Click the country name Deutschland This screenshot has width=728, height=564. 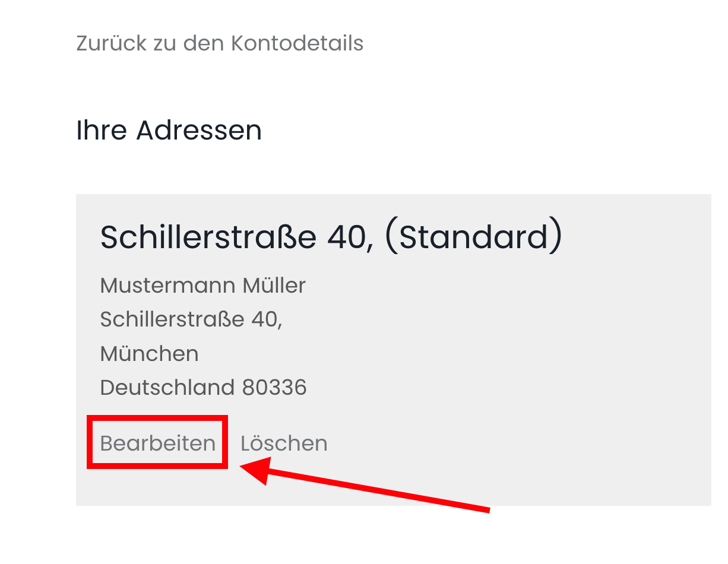pos(167,388)
